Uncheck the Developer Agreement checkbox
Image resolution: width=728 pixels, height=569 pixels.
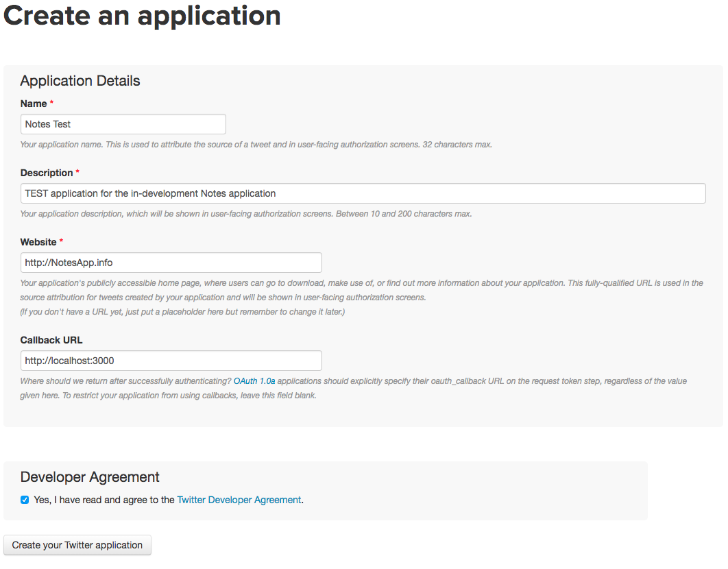[25, 500]
